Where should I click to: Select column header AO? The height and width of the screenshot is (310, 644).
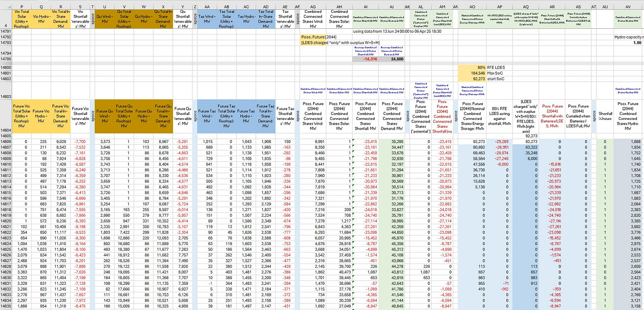[472, 7]
